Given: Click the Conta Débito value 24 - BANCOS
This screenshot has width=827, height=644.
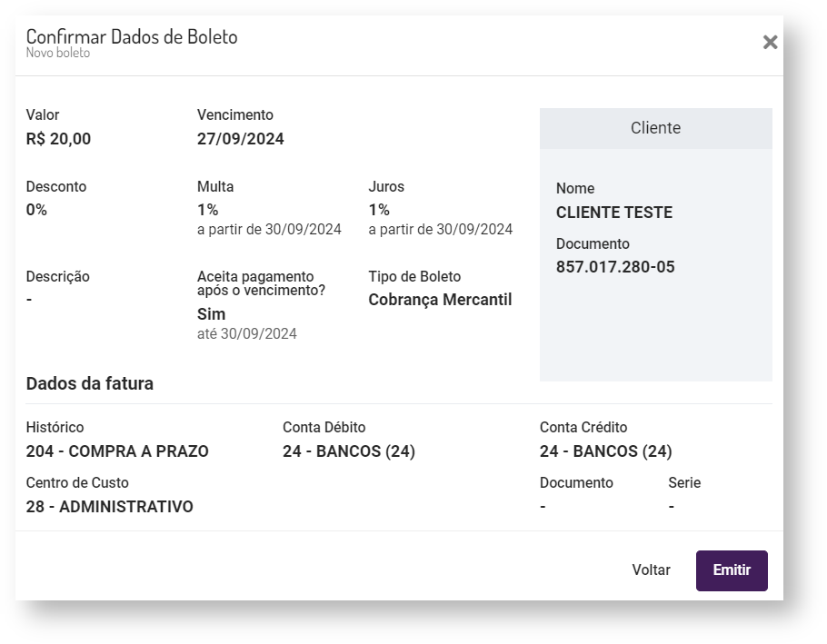Looking at the screenshot, I should tap(348, 451).
